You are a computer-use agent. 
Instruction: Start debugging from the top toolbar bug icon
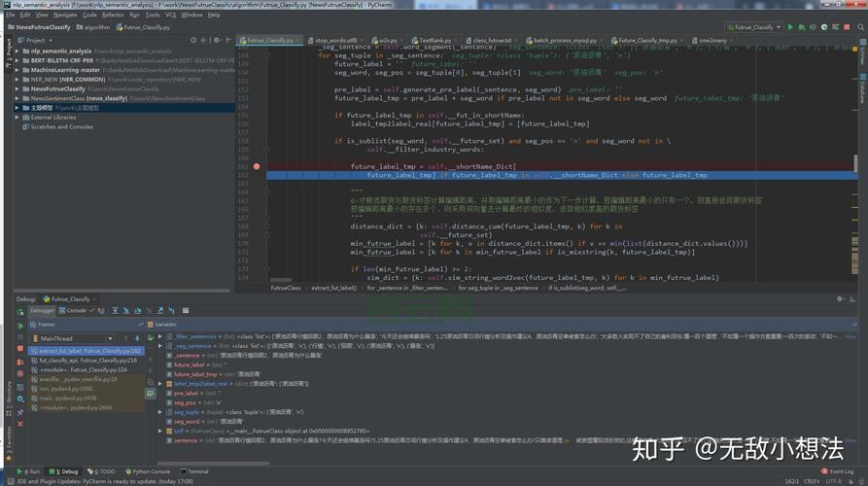pos(801,27)
